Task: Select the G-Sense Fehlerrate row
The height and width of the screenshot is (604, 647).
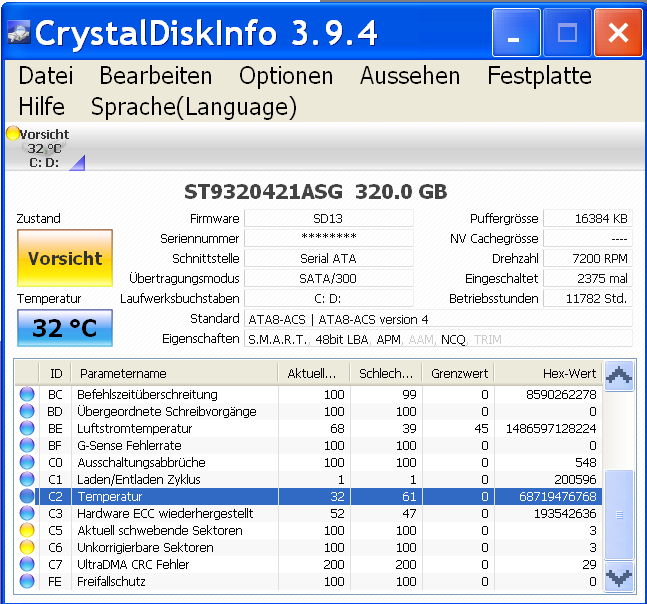Action: [x=309, y=445]
